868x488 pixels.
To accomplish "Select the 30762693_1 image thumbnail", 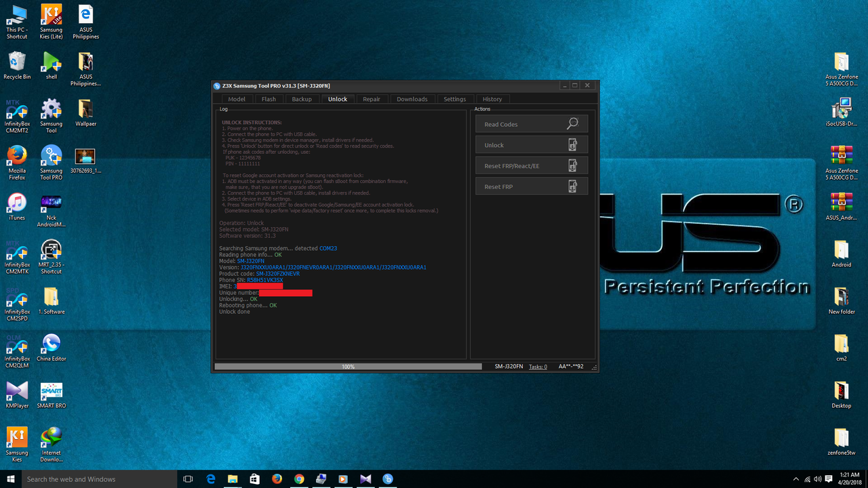I will pyautogui.click(x=85, y=160).
